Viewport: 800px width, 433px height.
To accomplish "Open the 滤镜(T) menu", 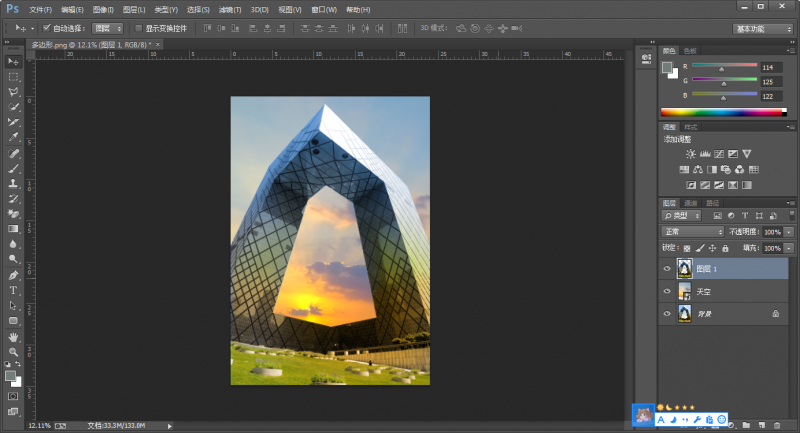I will [x=228, y=8].
